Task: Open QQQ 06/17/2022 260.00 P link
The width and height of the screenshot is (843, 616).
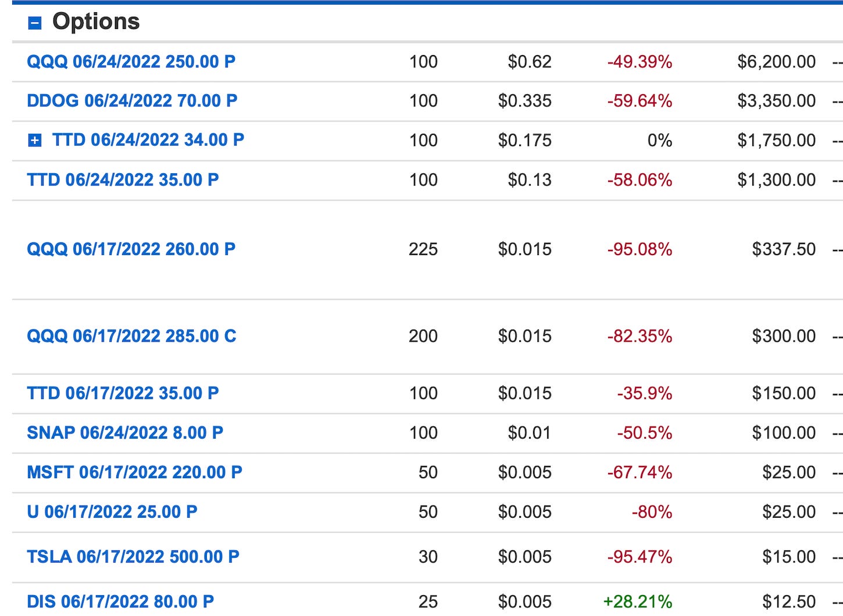Action: (x=131, y=249)
